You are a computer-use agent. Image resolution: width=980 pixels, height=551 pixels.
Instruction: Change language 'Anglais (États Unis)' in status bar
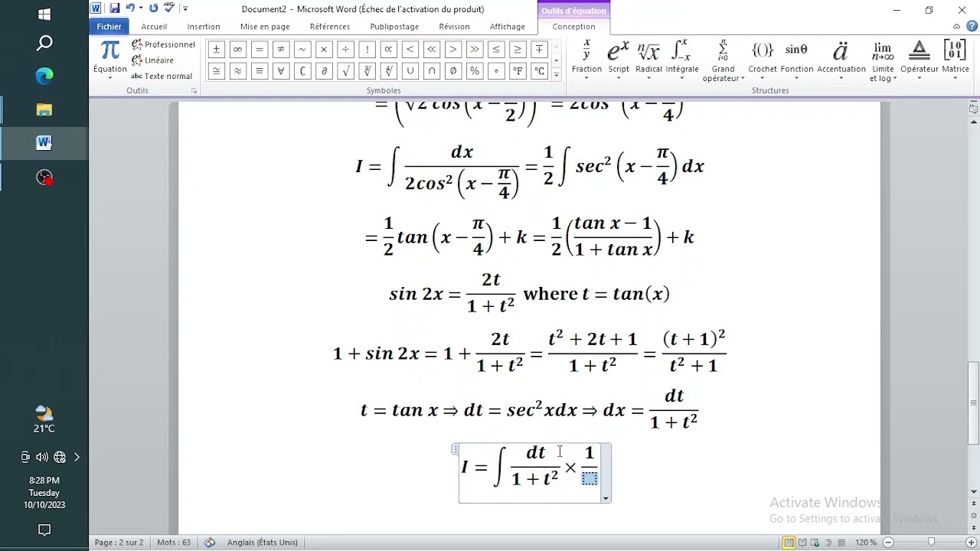pyautogui.click(x=262, y=543)
